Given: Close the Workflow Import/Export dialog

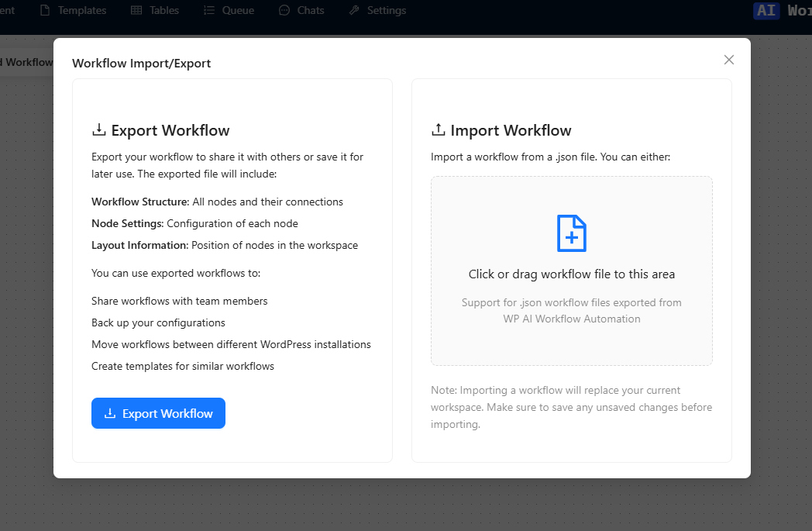Looking at the screenshot, I should click(728, 60).
